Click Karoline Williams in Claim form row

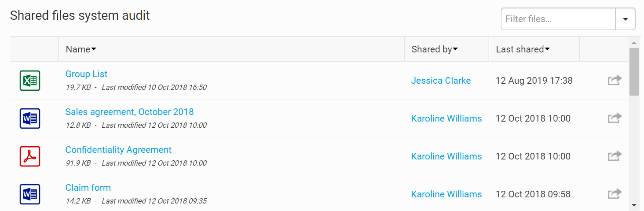[446, 194]
